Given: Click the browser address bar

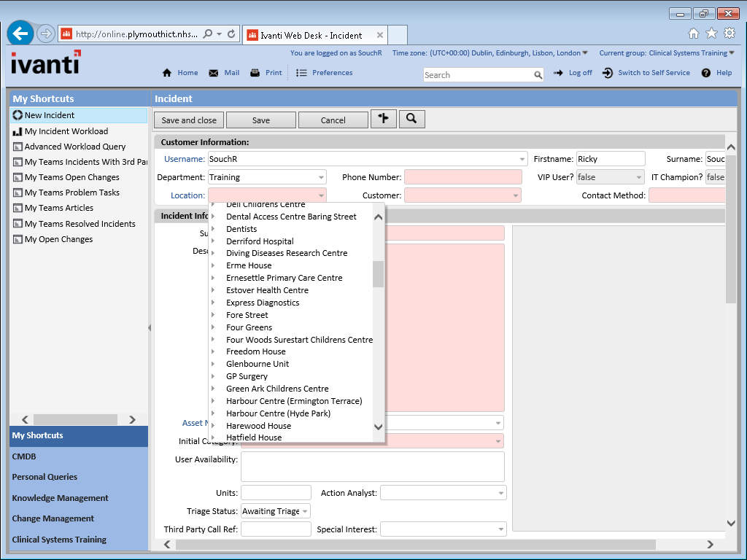Looking at the screenshot, I should (136, 34).
